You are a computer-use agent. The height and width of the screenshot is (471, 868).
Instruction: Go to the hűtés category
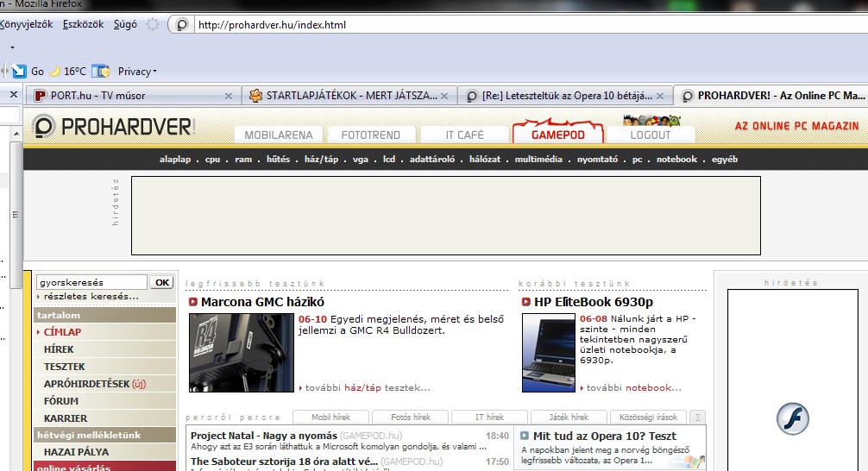point(278,160)
